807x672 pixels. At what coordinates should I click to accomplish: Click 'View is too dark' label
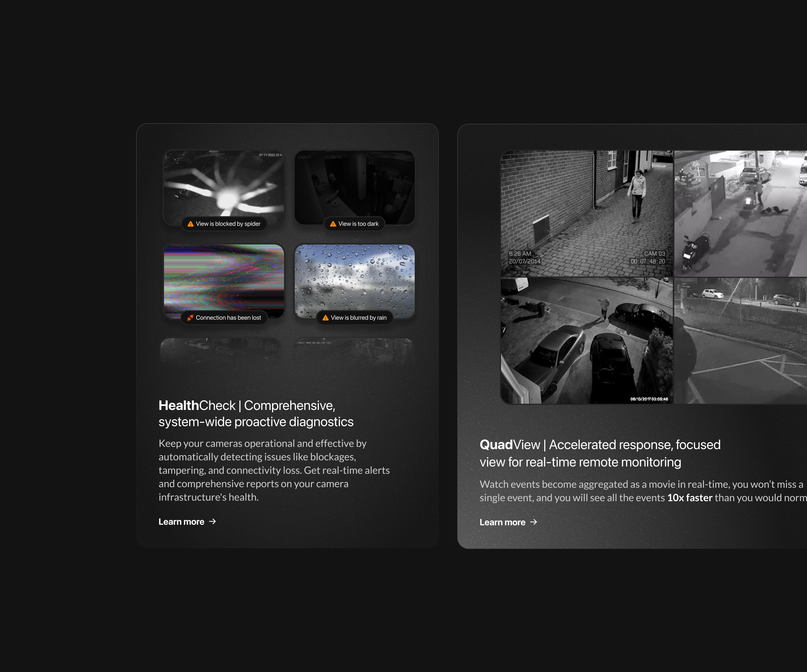click(x=359, y=224)
